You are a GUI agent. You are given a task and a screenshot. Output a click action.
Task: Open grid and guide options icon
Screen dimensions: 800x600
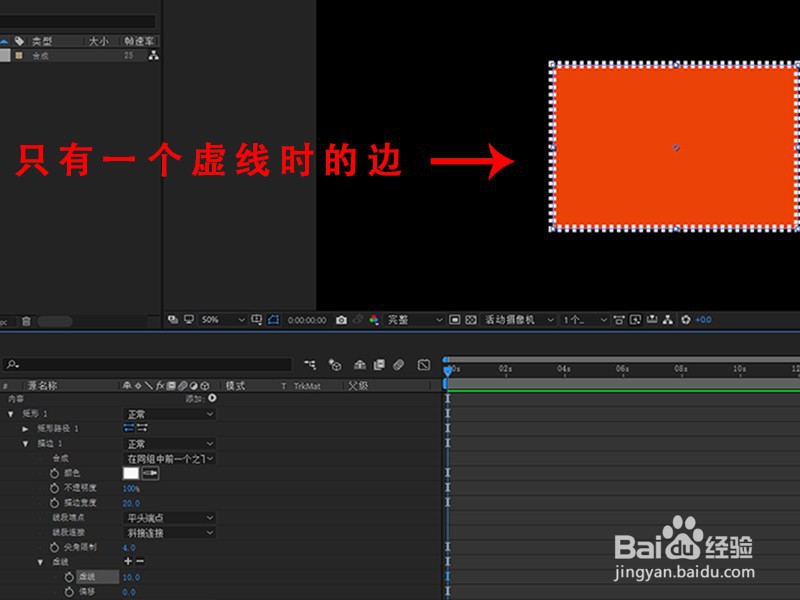coord(257,319)
